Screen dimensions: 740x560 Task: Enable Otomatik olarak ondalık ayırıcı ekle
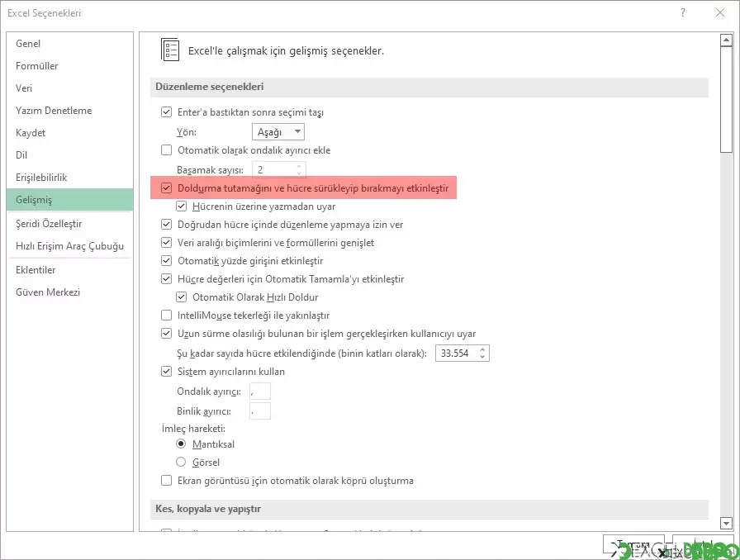click(166, 149)
